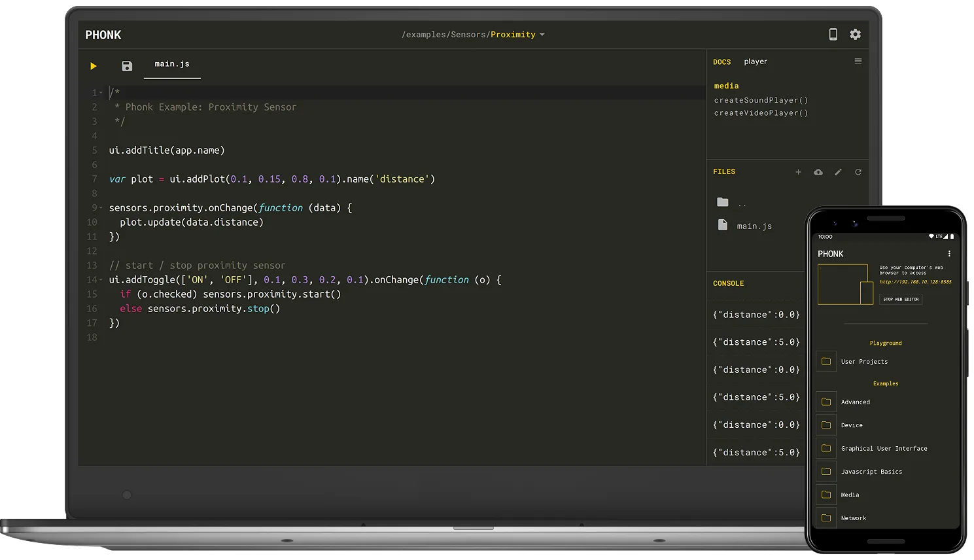Open the Network examples label on phone
The width and height of the screenshot is (974, 560).
coord(854,518)
